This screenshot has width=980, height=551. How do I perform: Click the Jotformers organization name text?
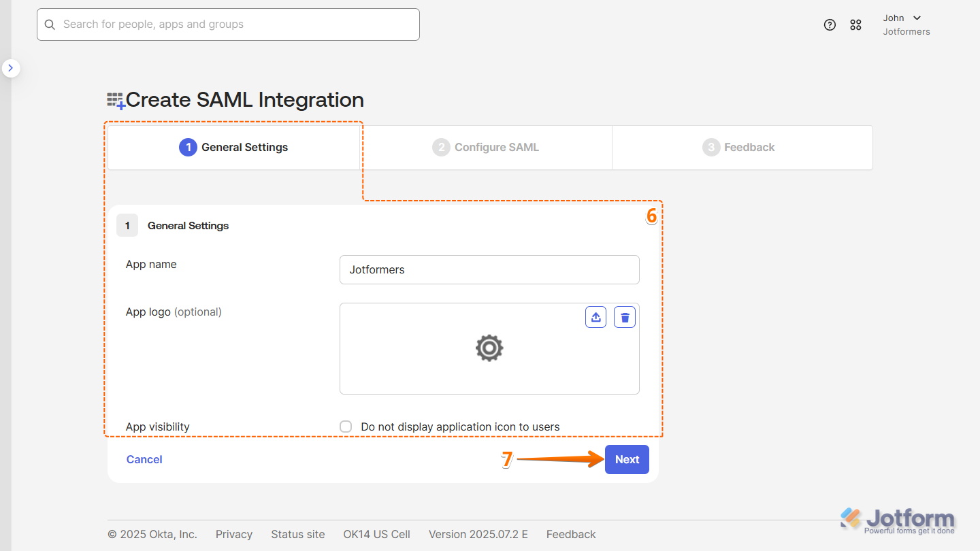click(x=906, y=31)
